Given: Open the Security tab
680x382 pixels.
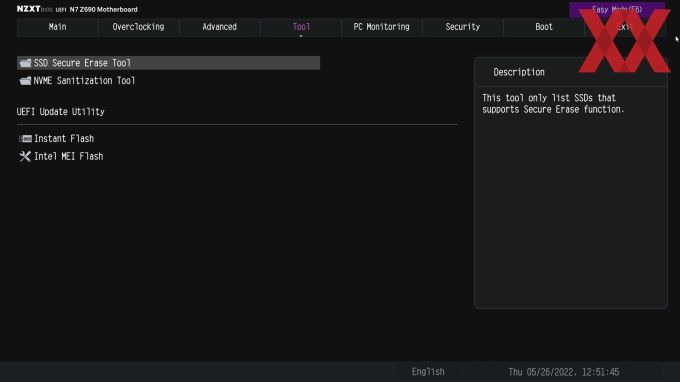Looking at the screenshot, I should 463,27.
